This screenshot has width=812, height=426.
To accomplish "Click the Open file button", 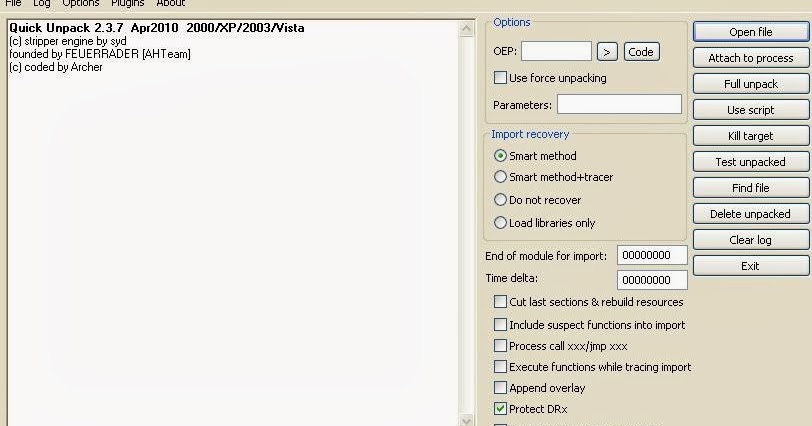I will tap(750, 32).
